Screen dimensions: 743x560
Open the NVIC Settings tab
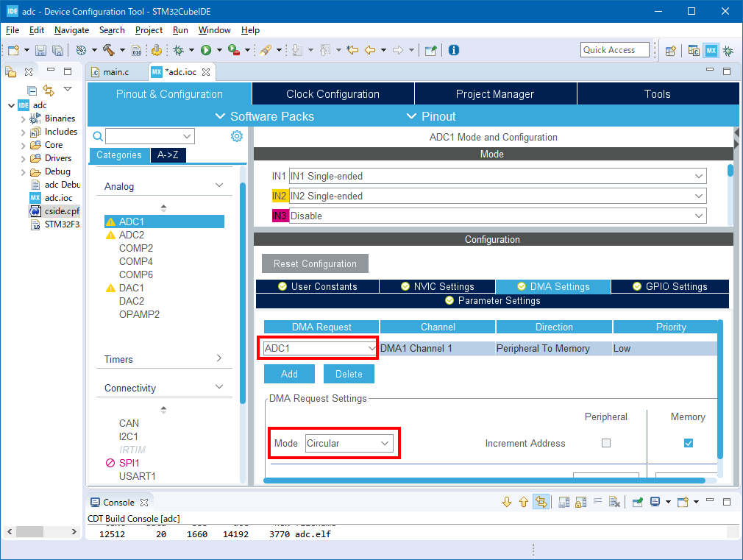coord(437,286)
